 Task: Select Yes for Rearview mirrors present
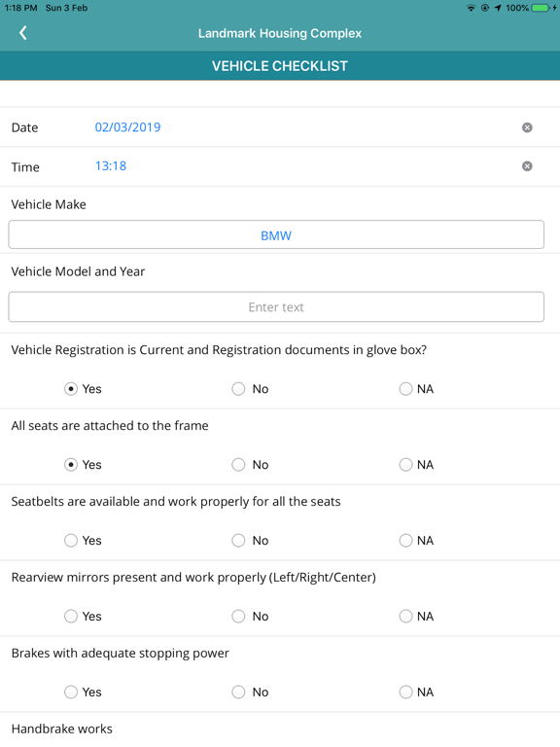pos(71,616)
